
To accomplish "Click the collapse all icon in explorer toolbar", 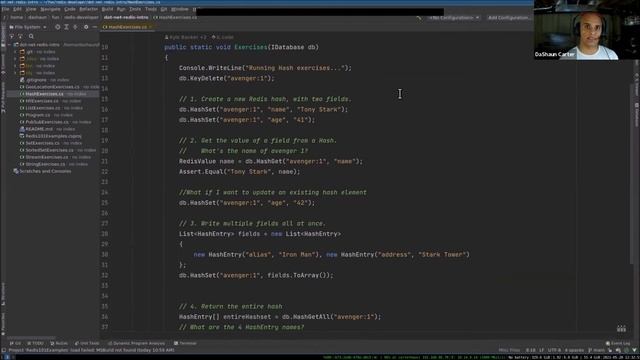I will click(75, 27).
